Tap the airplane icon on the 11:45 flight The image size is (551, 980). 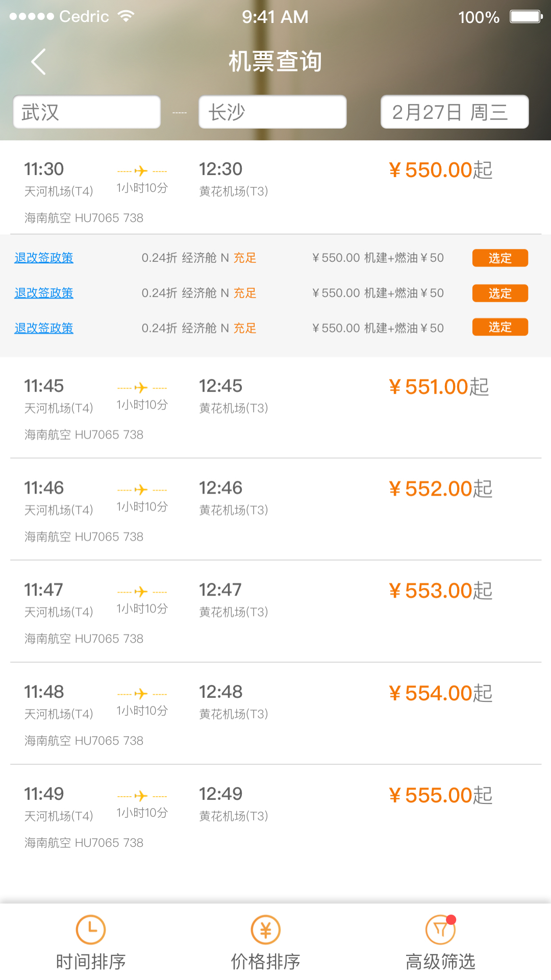141,388
